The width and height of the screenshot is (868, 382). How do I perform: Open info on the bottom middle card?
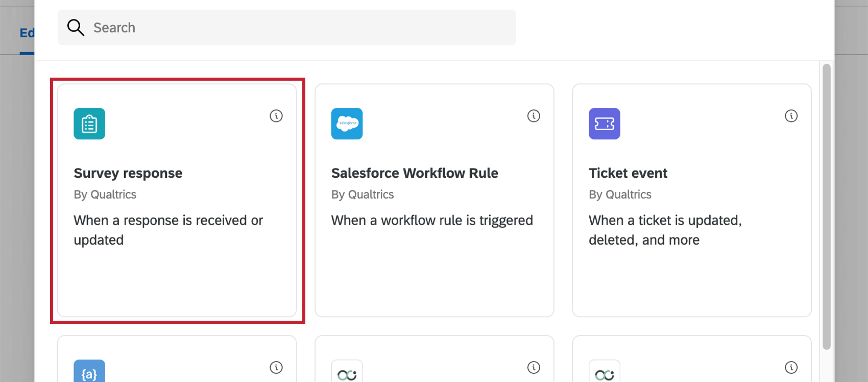(x=534, y=367)
